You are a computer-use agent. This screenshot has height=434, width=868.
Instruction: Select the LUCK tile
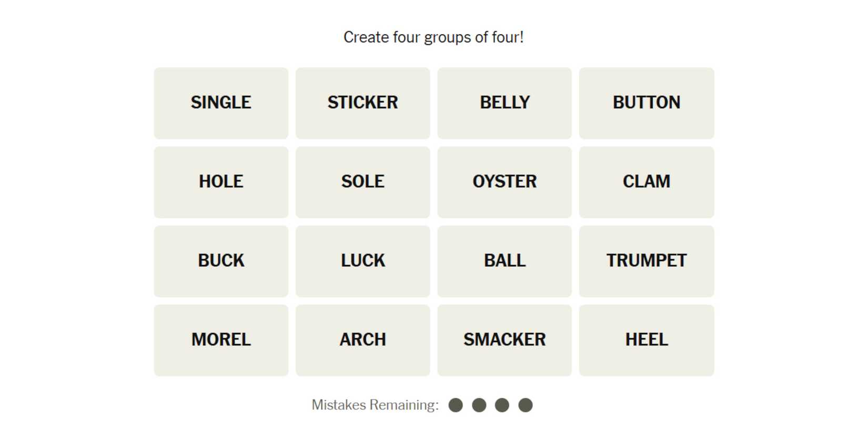point(362,261)
